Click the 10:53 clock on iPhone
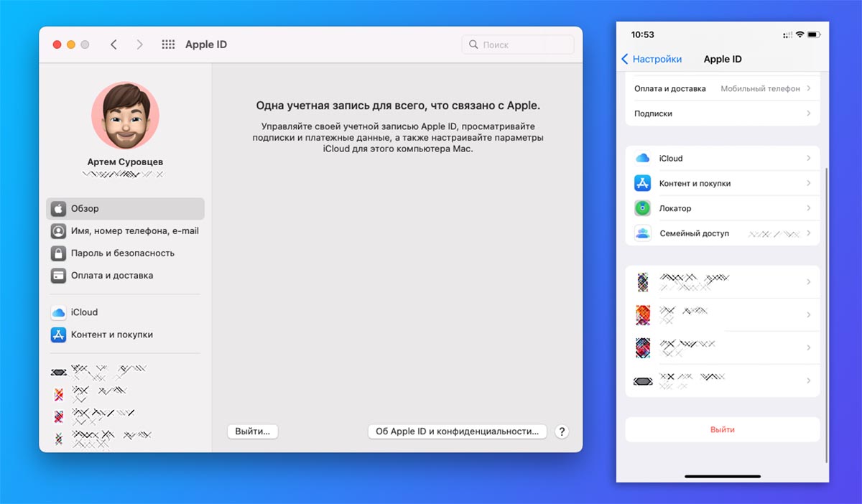Viewport: 862px width, 504px height. (642, 34)
